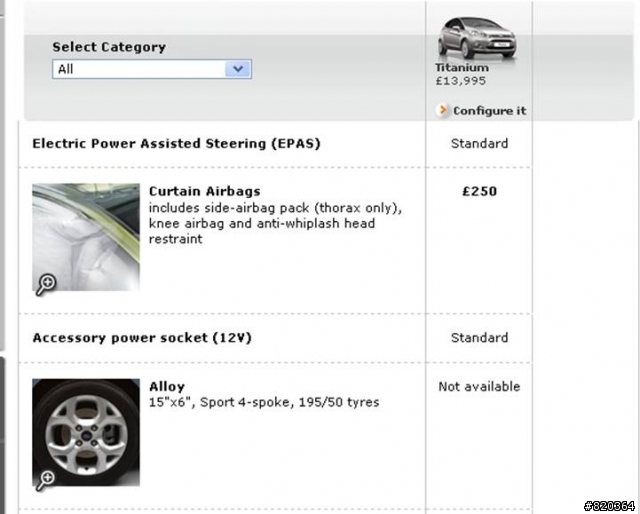Click the Alloy heading text
Viewport: 640px width, 514px height.
[x=167, y=386]
